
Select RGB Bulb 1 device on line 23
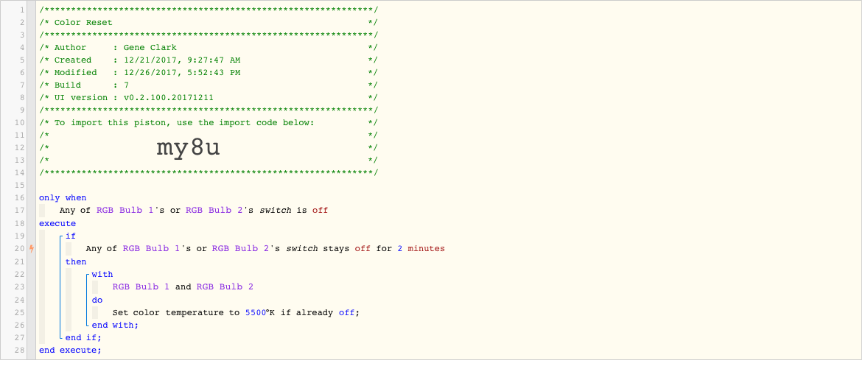coord(141,286)
